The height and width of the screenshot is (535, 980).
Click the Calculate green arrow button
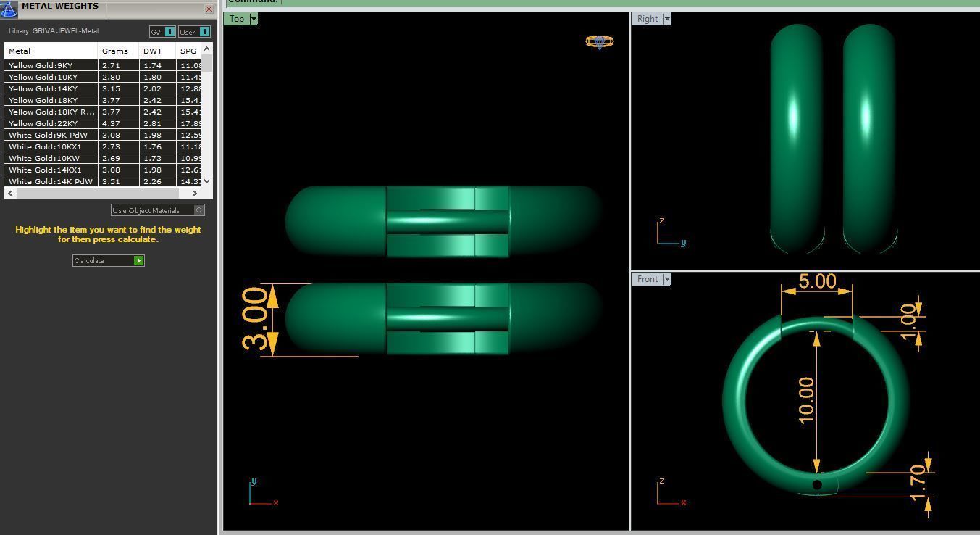click(x=139, y=260)
